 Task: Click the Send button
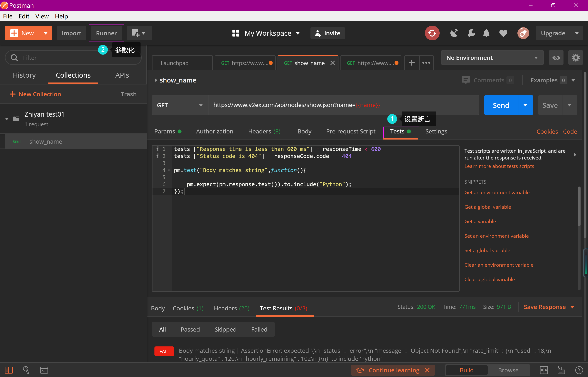click(x=501, y=105)
